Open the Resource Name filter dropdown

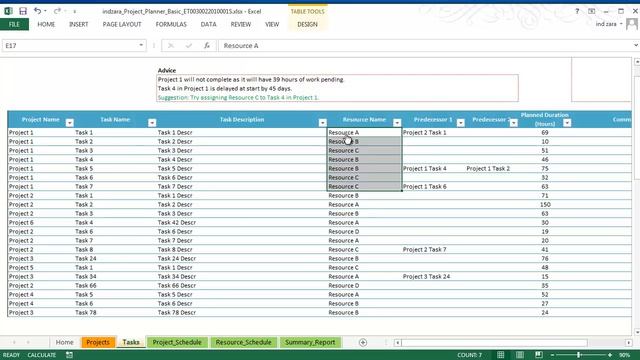397,122
